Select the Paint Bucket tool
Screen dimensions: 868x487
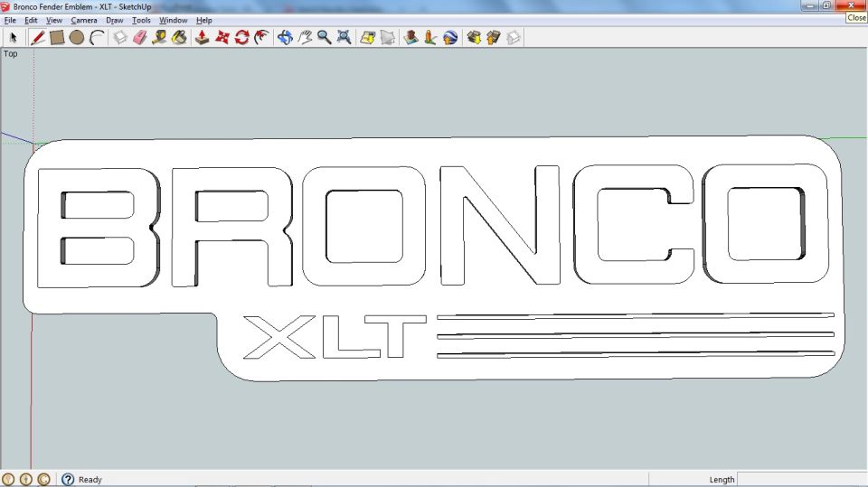179,38
